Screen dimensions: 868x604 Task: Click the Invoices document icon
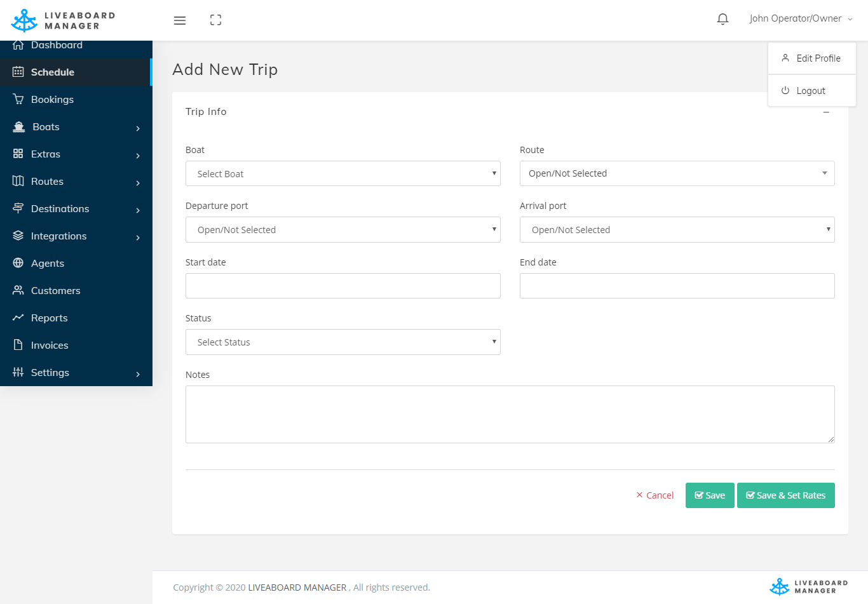tap(18, 345)
